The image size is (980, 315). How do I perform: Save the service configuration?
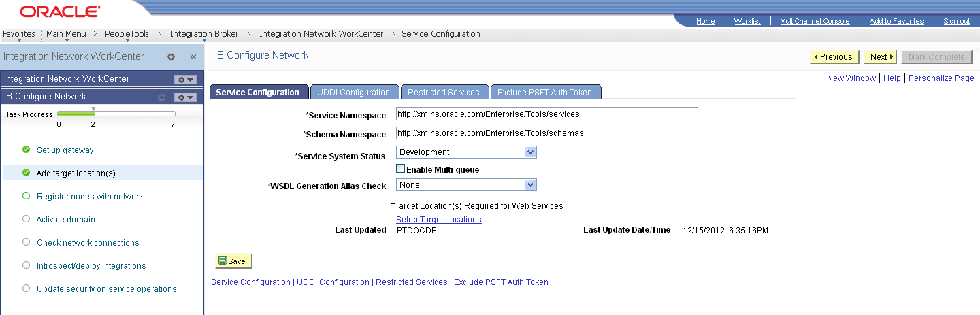pyautogui.click(x=233, y=261)
